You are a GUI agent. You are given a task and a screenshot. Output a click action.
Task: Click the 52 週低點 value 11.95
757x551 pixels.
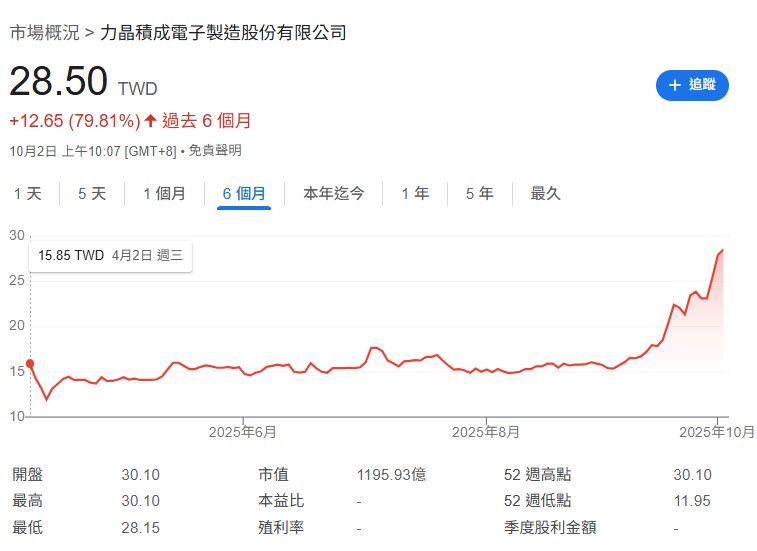point(692,501)
